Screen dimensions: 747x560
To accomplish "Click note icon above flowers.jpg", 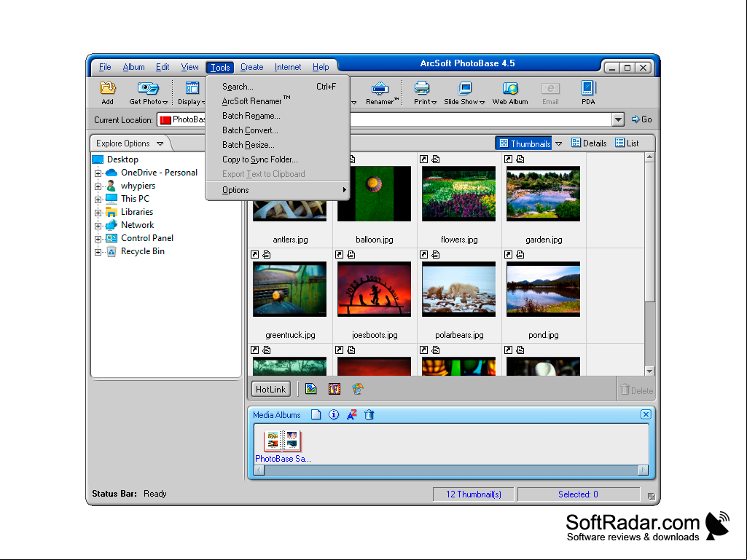I will click(435, 159).
